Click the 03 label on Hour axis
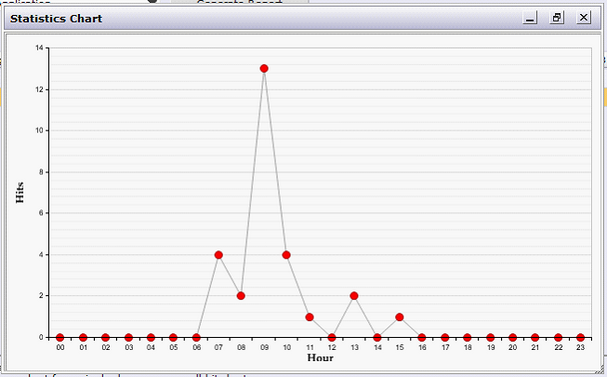607x377 pixels. coord(129,348)
